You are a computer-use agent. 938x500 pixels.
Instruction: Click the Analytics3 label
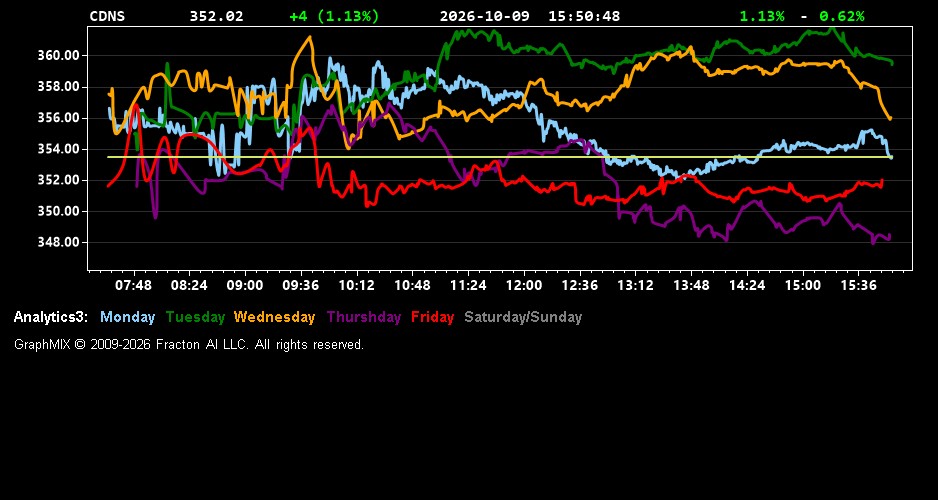point(51,318)
